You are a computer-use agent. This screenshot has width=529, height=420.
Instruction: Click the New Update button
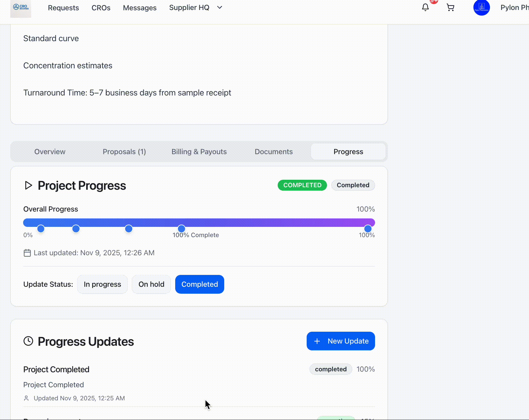tap(341, 341)
